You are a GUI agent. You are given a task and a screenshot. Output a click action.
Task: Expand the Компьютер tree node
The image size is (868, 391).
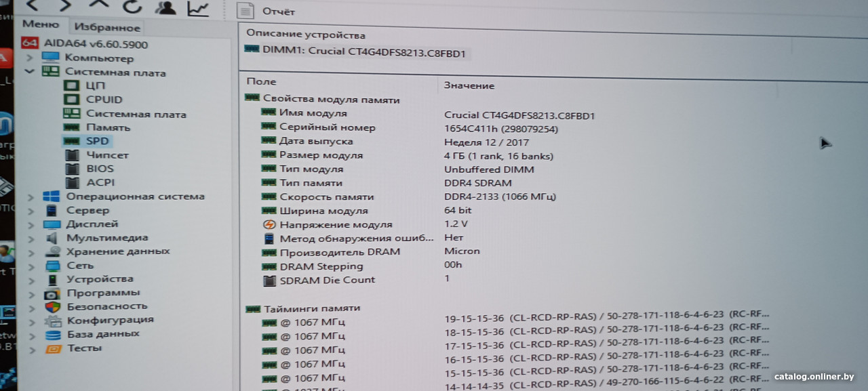click(30, 58)
